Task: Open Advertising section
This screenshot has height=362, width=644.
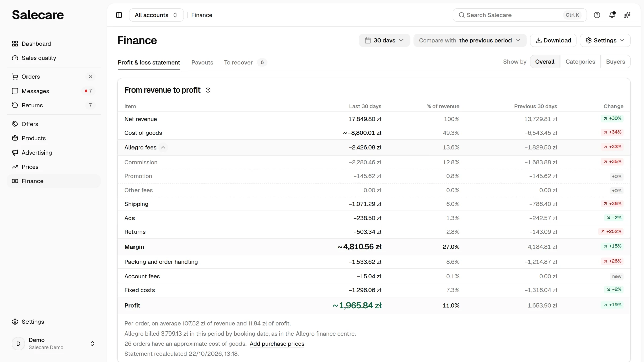Action: point(54,153)
